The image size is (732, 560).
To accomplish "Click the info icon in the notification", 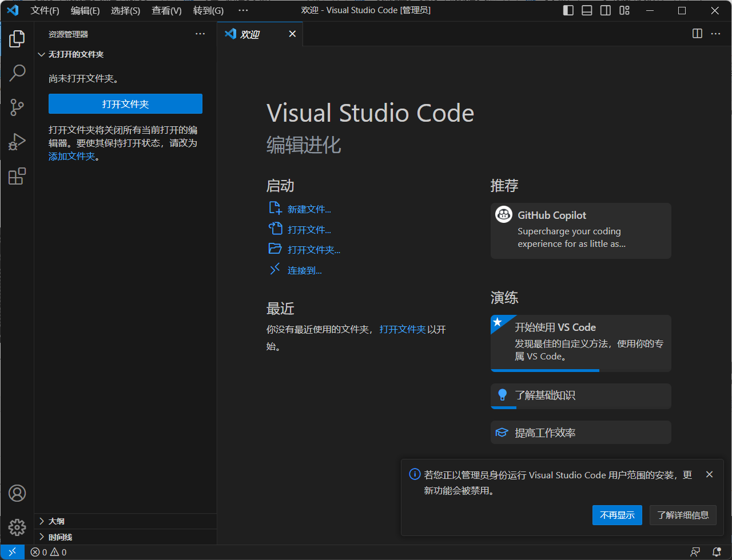I will click(x=415, y=474).
